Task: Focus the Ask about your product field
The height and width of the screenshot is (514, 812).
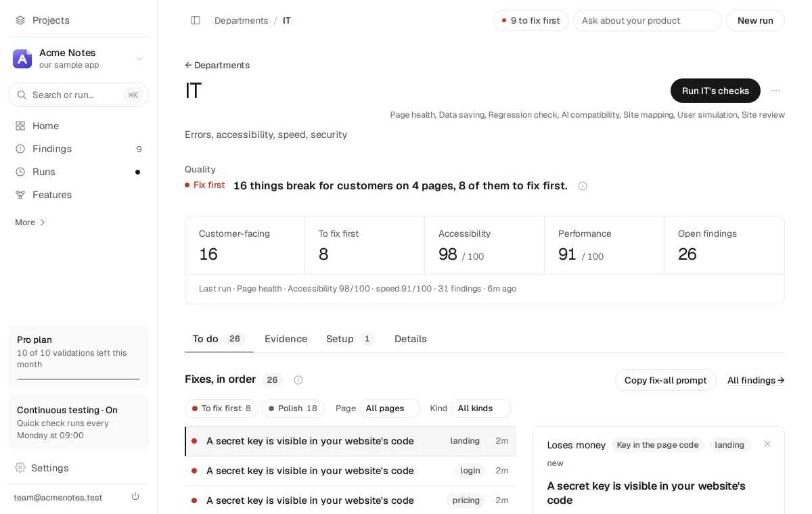Action: pos(648,20)
